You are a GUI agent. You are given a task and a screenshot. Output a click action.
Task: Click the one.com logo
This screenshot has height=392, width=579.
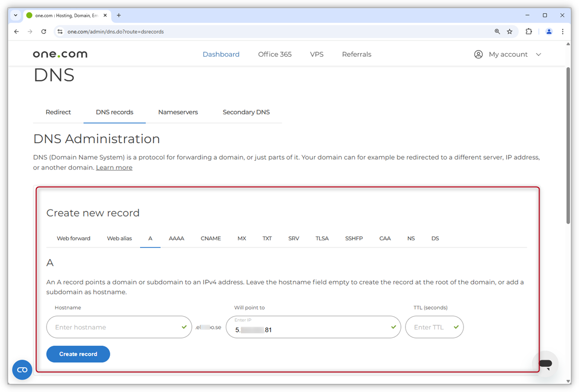pyautogui.click(x=60, y=54)
